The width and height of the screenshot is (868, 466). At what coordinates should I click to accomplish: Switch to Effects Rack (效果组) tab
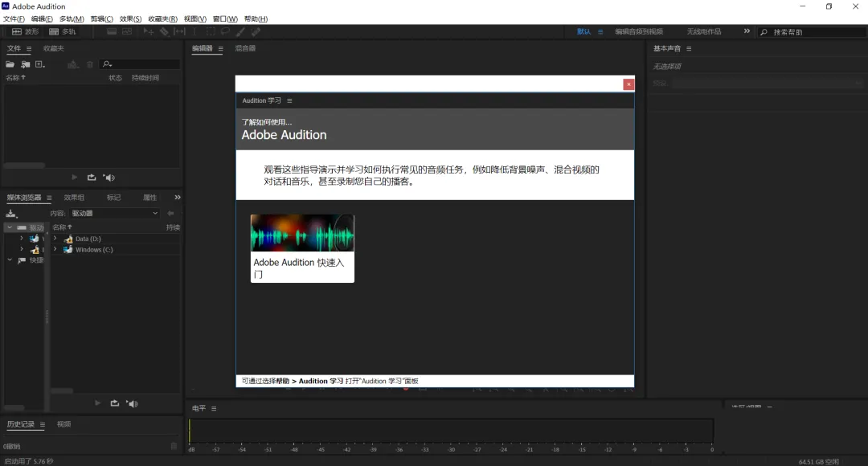click(x=74, y=198)
